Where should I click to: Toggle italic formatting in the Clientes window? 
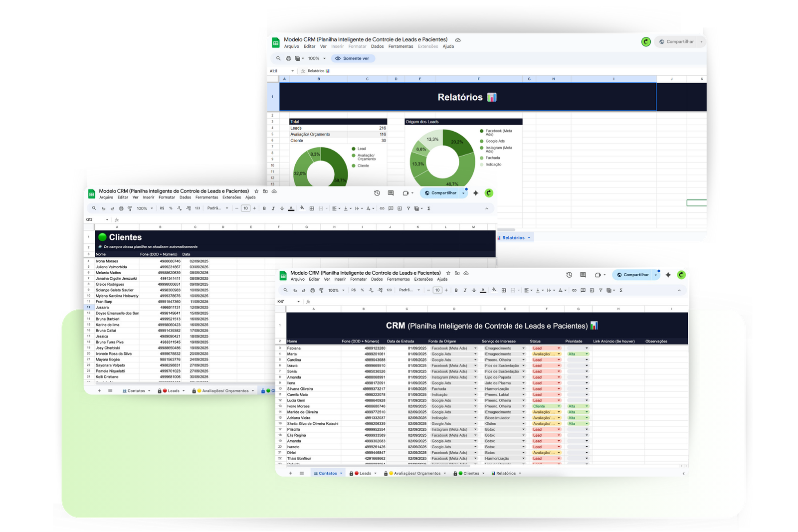click(273, 208)
